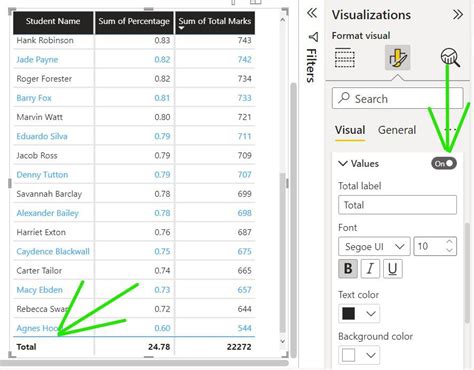Click the Filters funnel icon
The height and width of the screenshot is (370, 474).
[313, 37]
